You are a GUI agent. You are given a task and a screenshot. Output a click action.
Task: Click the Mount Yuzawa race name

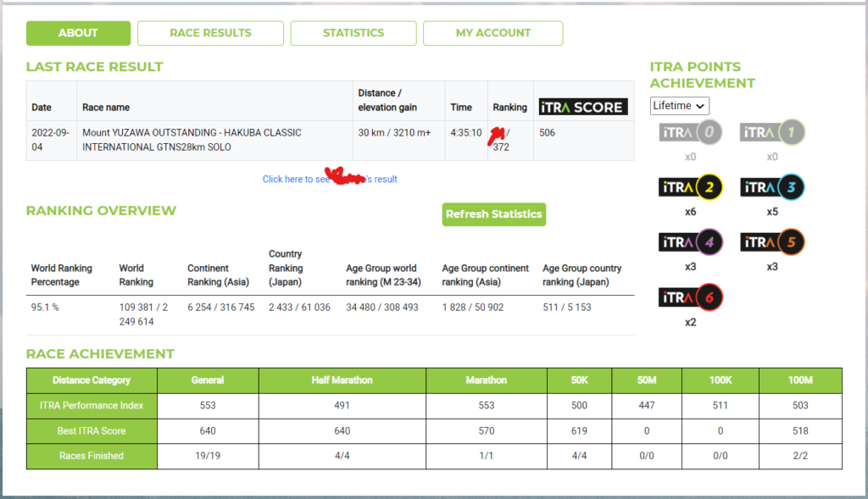(191, 141)
